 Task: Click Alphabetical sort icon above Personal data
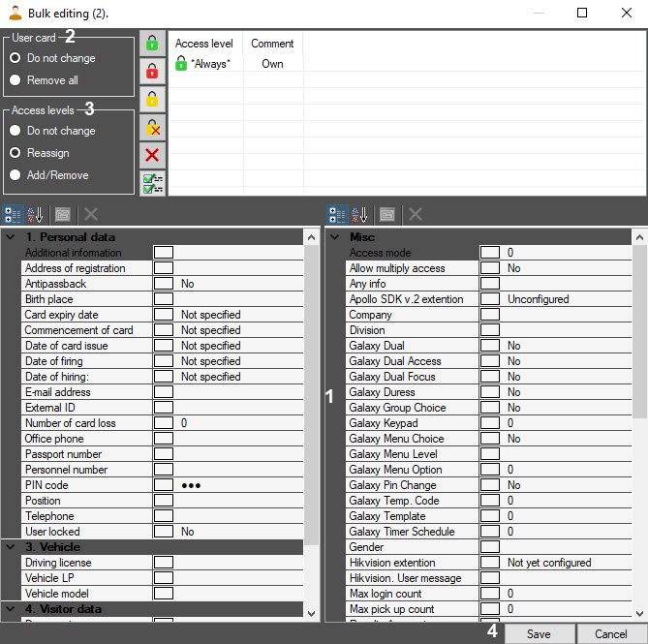(x=36, y=215)
